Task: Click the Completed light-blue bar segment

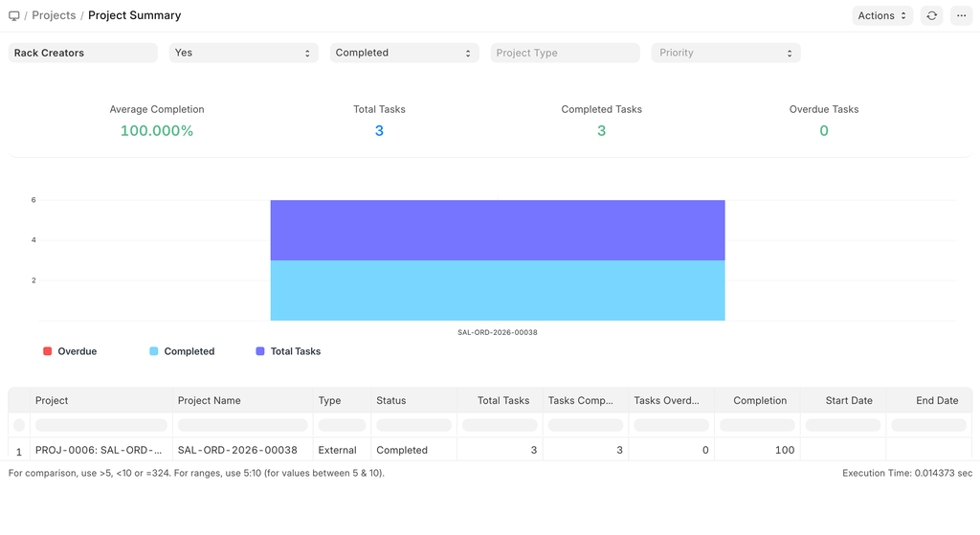Action: pyautogui.click(x=497, y=290)
